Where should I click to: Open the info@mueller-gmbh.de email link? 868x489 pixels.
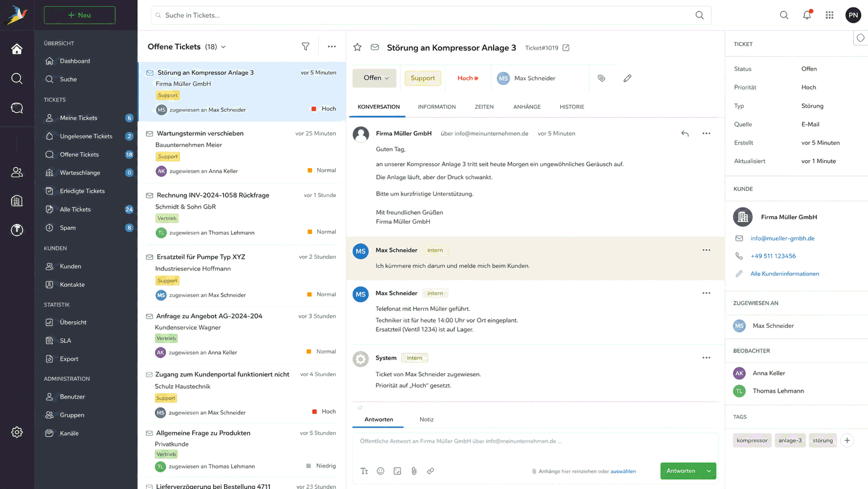click(x=782, y=238)
